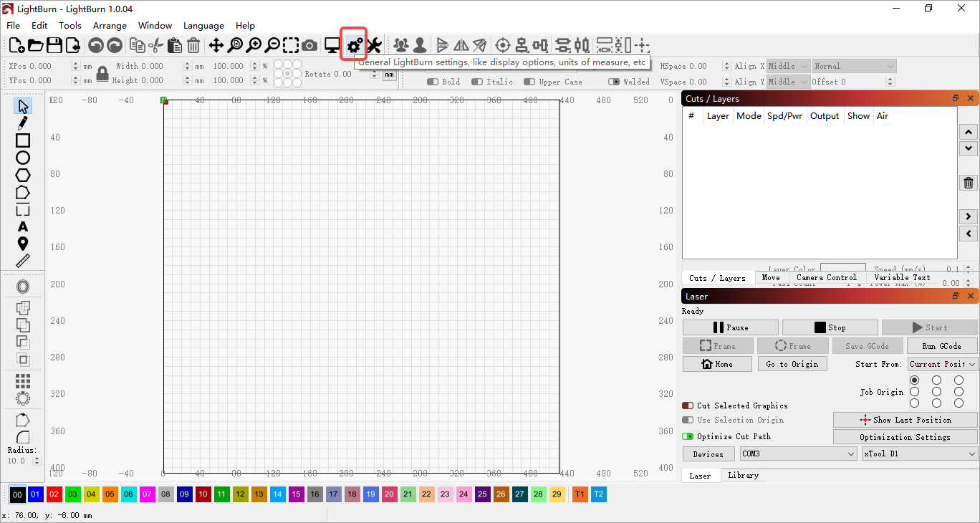Image resolution: width=980 pixels, height=523 pixels.
Task: Open the Grid Array tool
Action: pos(23,380)
